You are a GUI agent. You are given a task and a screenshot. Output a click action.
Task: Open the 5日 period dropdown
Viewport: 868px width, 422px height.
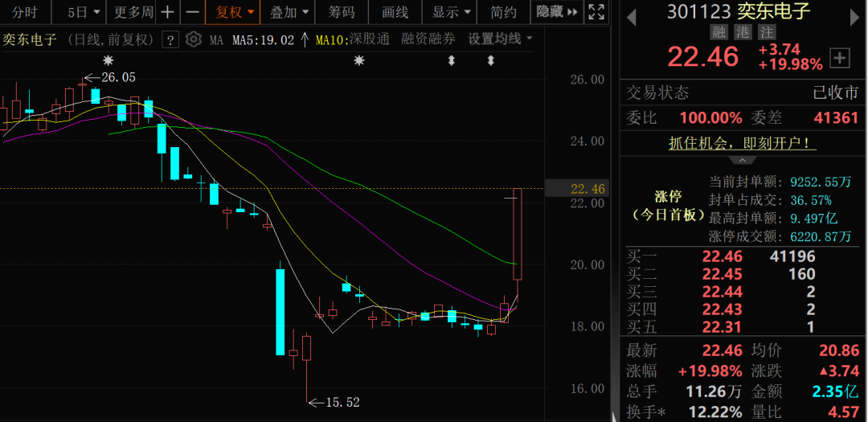(x=84, y=12)
